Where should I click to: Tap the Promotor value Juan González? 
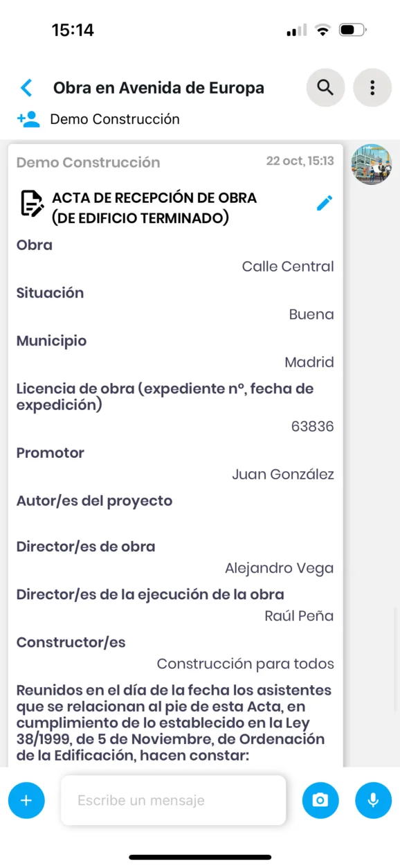282,474
